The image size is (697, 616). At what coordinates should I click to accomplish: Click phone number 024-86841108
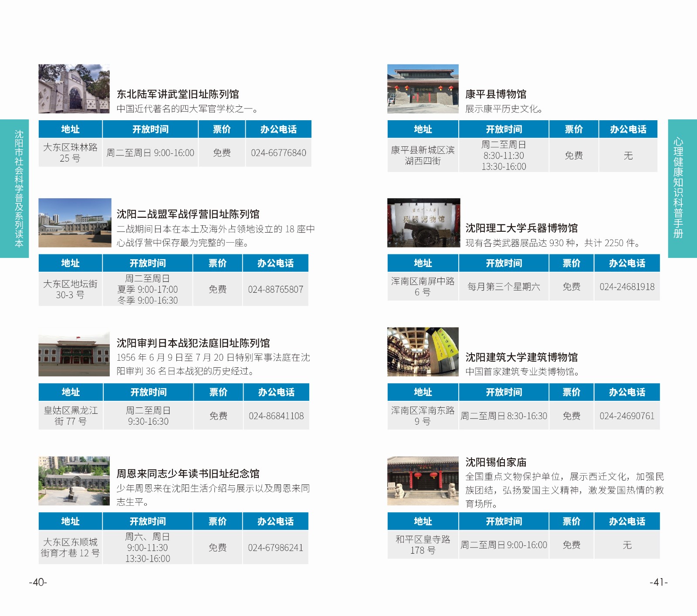pos(276,416)
